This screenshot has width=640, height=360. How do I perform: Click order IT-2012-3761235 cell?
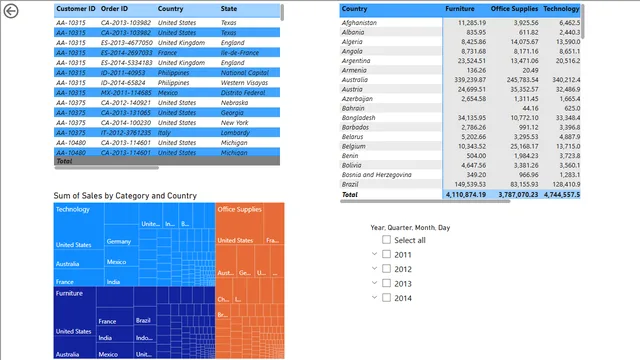(126, 133)
